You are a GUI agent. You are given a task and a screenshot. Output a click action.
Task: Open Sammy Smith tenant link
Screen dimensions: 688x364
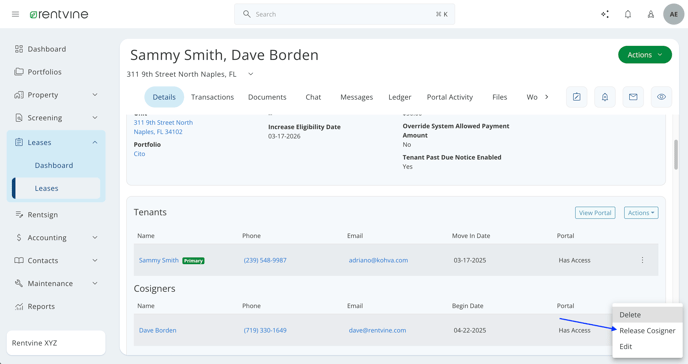pyautogui.click(x=158, y=260)
